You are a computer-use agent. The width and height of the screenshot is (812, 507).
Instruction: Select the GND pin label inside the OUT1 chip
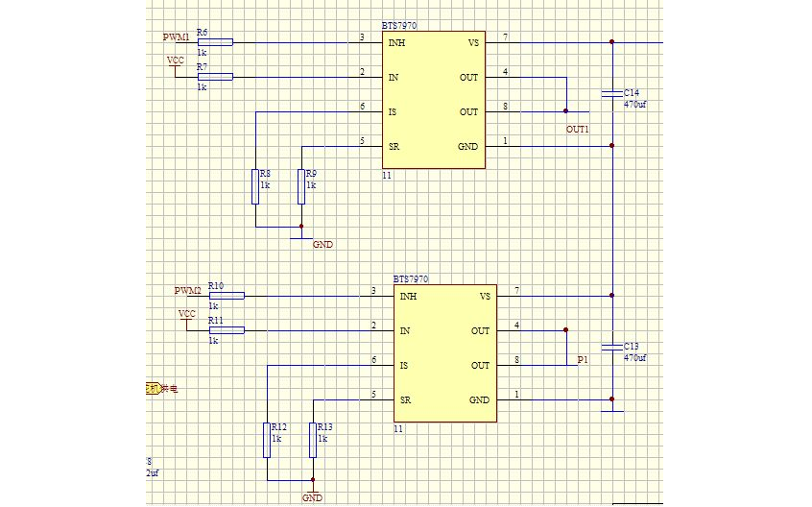pos(467,147)
